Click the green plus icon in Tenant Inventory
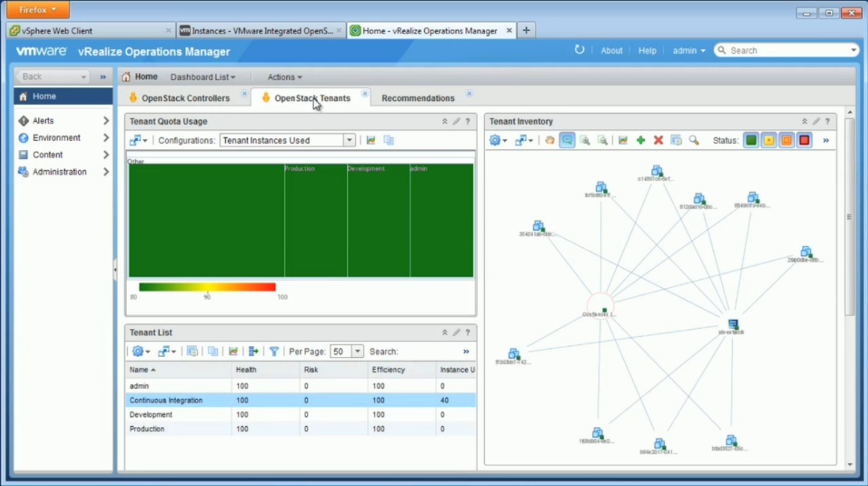 click(640, 141)
